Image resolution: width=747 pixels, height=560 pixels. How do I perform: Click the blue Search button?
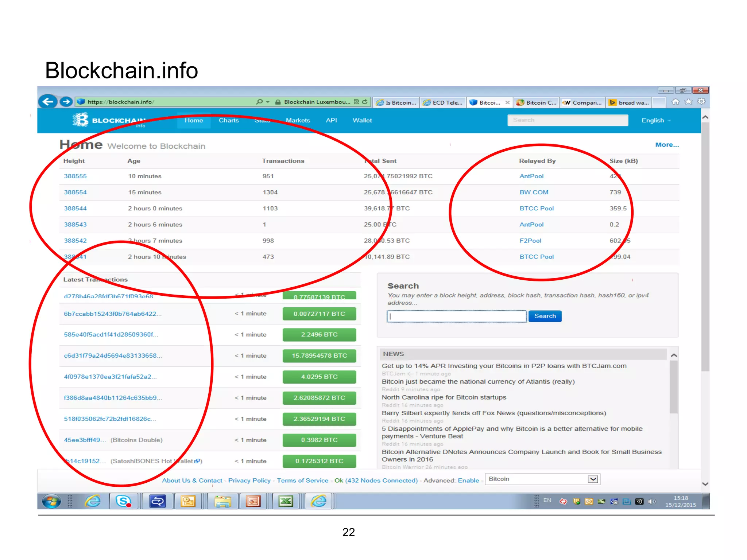coord(545,316)
